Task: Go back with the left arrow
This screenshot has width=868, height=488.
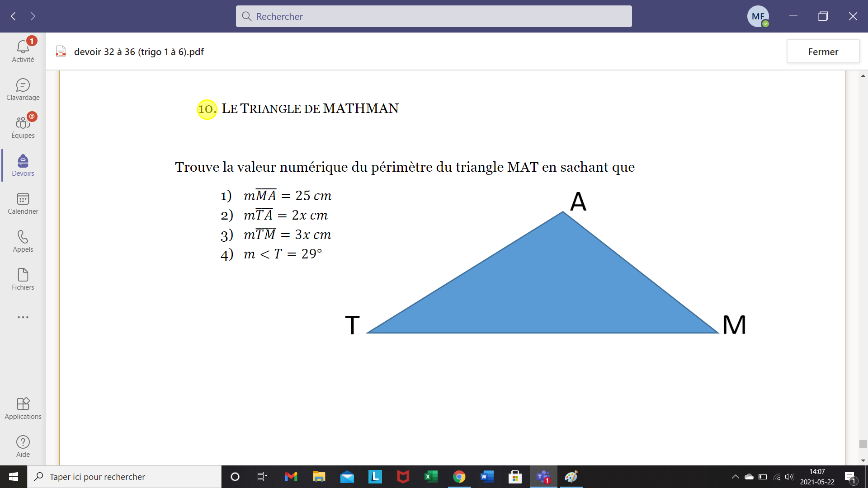Action: (14, 16)
